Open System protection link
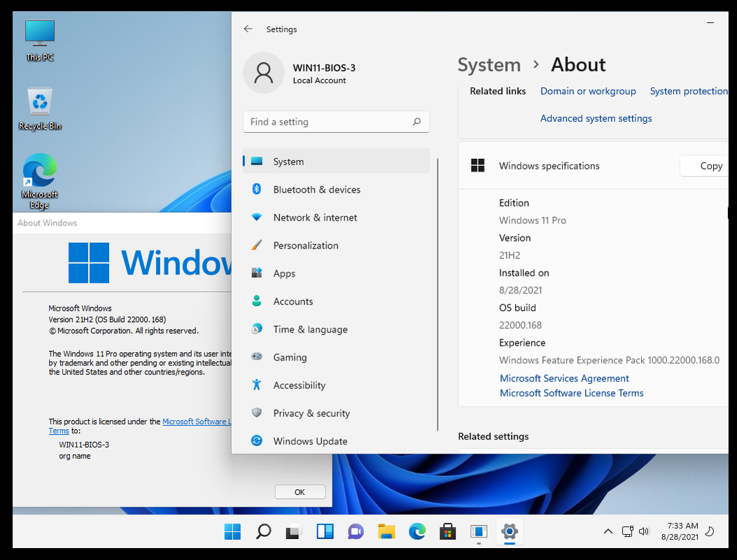The image size is (737, 560). tap(689, 91)
